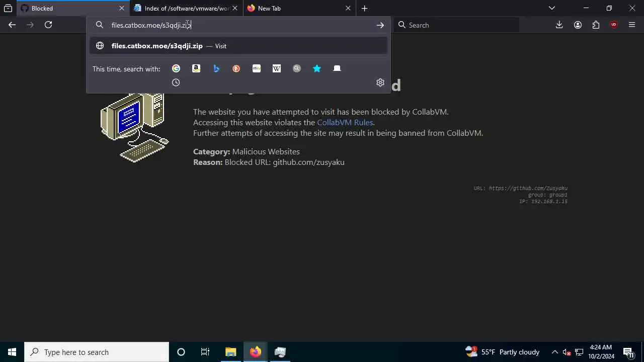Click the Category: Malicious Websites text
Viewport: 644px width, 362px height.
[247, 152]
